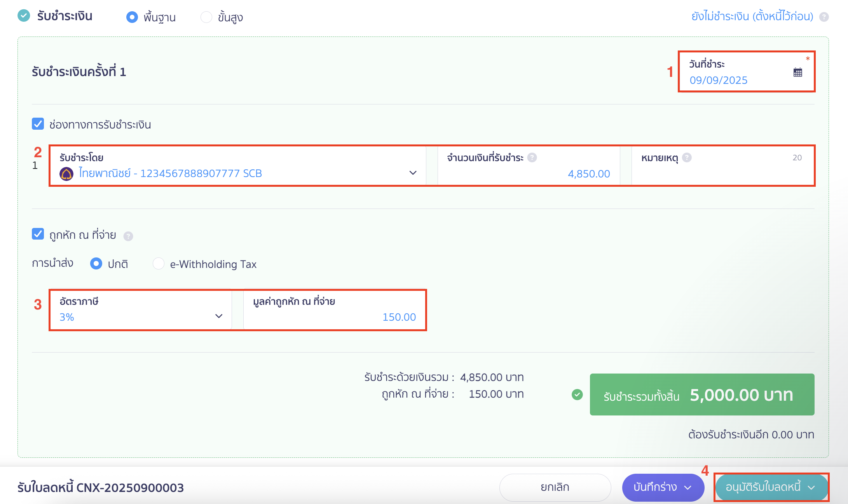Open the calendar icon for วันที่ชำระ
The width and height of the screenshot is (848, 504).
click(797, 72)
